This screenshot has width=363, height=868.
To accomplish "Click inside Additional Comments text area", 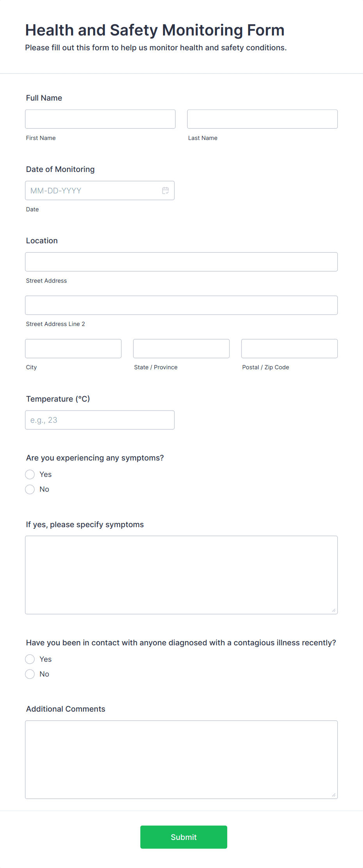I will [181, 760].
